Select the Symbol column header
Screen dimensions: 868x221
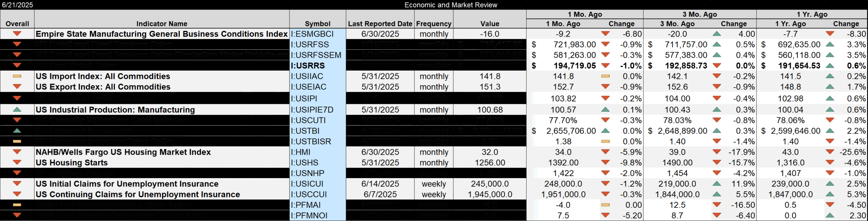click(x=317, y=24)
